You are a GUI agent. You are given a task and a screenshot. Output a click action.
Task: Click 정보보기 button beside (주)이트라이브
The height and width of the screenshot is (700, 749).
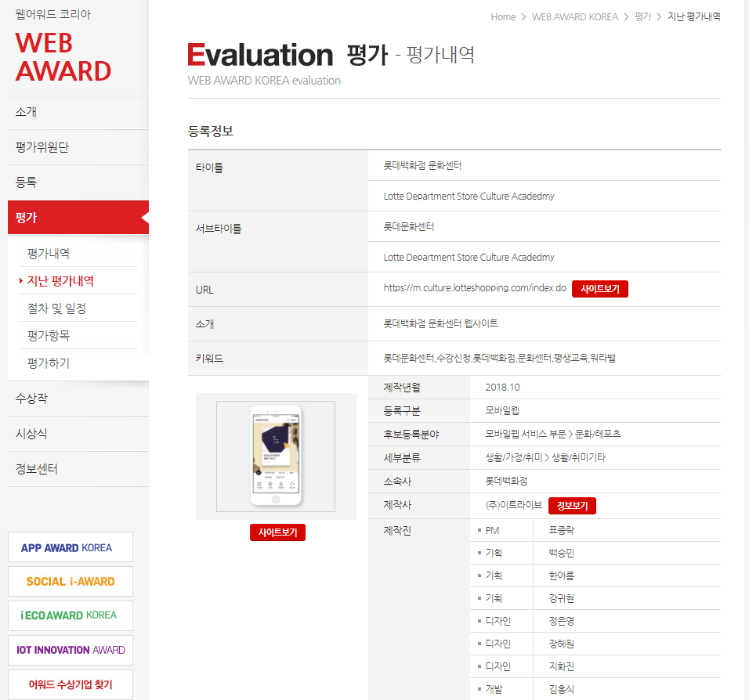(x=572, y=506)
